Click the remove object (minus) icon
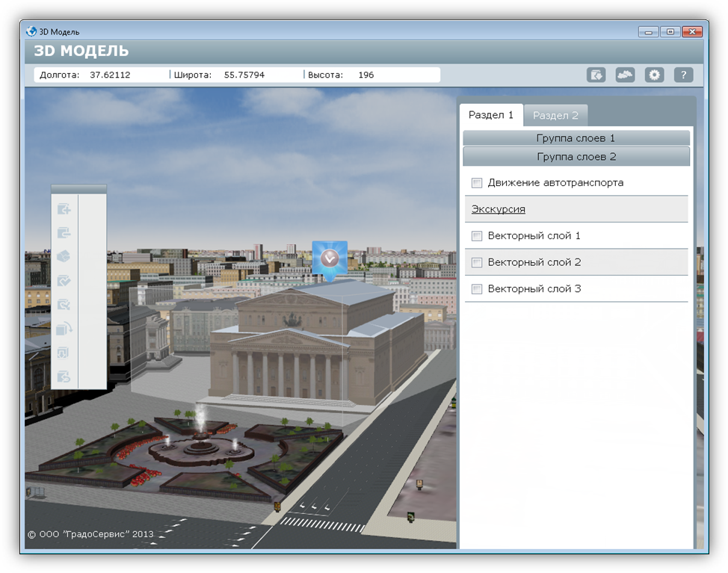This screenshot has height=573, width=728. (x=64, y=233)
